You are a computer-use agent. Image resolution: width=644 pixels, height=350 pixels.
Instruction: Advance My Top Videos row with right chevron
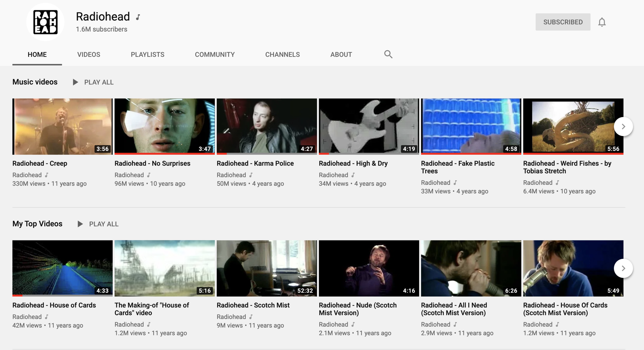pos(623,268)
